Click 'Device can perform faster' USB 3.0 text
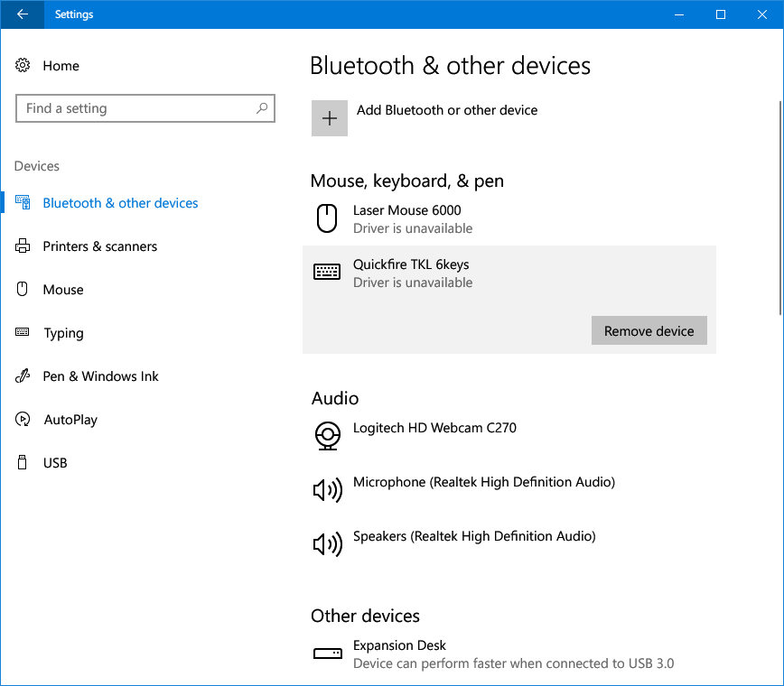784x686 pixels. 514,663
